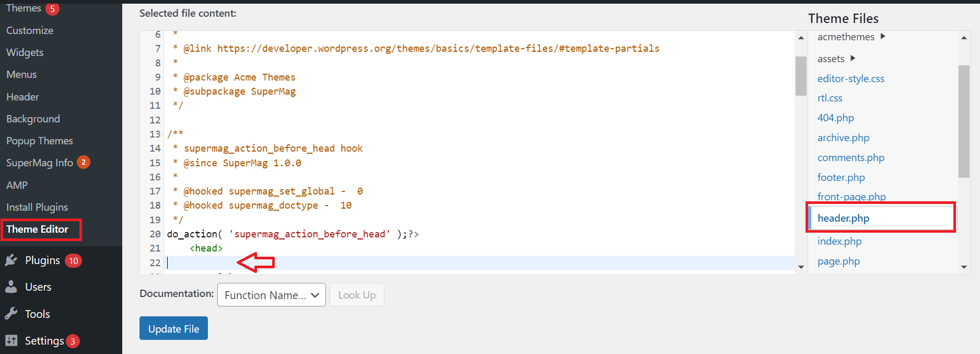This screenshot has height=354, width=980.
Task: Click the Theme Files scroll up arrow
Action: (964, 38)
